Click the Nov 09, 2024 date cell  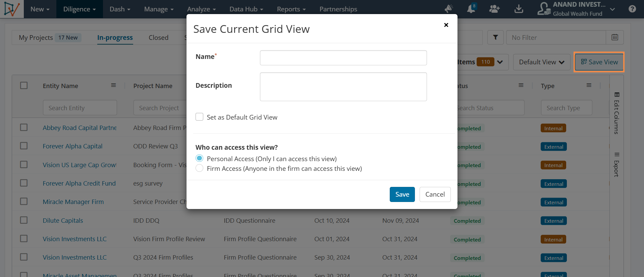click(x=400, y=220)
